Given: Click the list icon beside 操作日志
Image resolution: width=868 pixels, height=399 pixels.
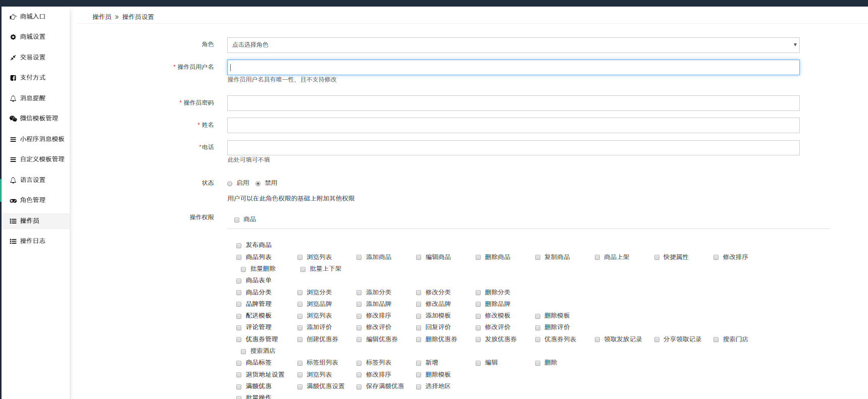Looking at the screenshot, I should [x=13, y=242].
